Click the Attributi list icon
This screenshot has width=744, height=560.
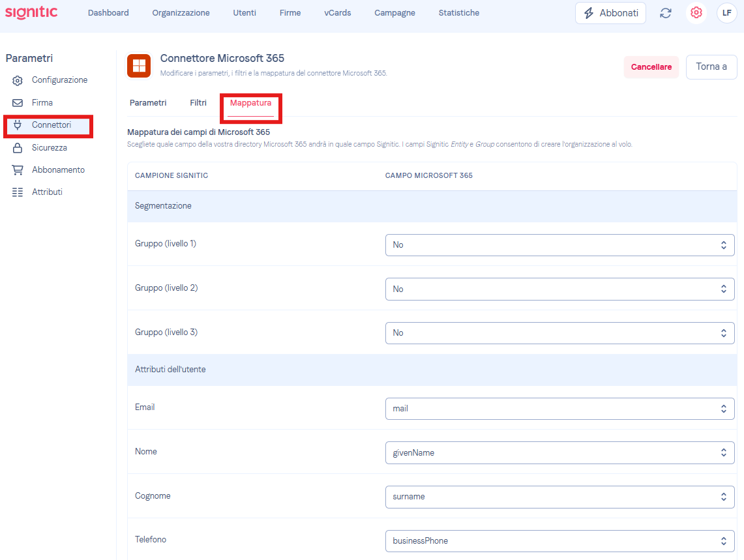tap(18, 192)
